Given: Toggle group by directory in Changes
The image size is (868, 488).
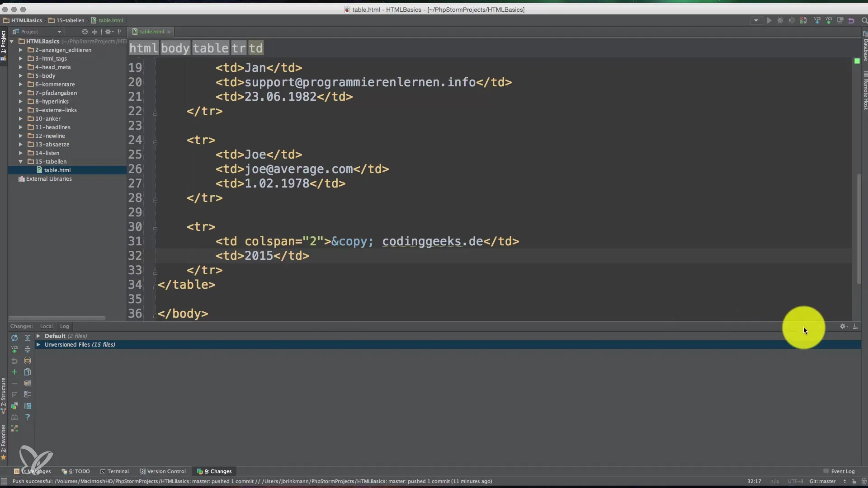Looking at the screenshot, I should click(28, 361).
